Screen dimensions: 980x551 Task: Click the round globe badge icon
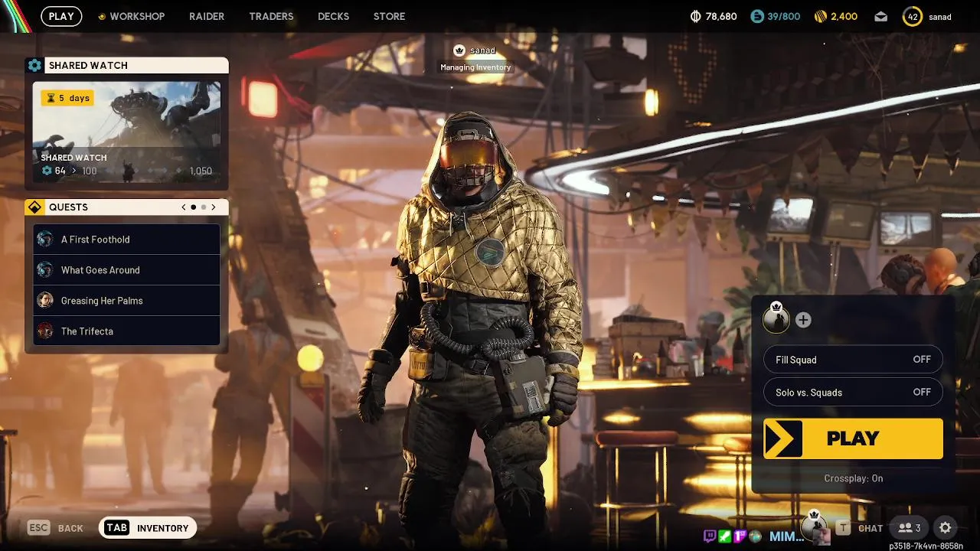click(755, 536)
